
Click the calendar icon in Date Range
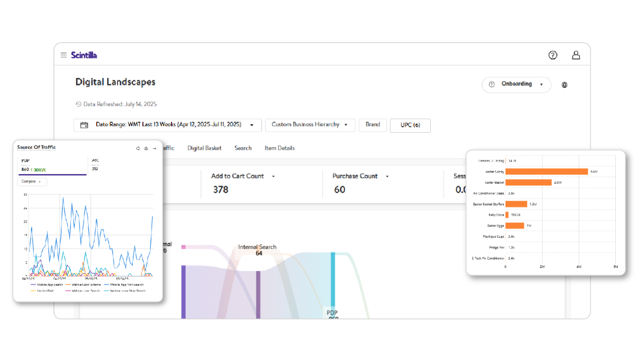pos(85,125)
